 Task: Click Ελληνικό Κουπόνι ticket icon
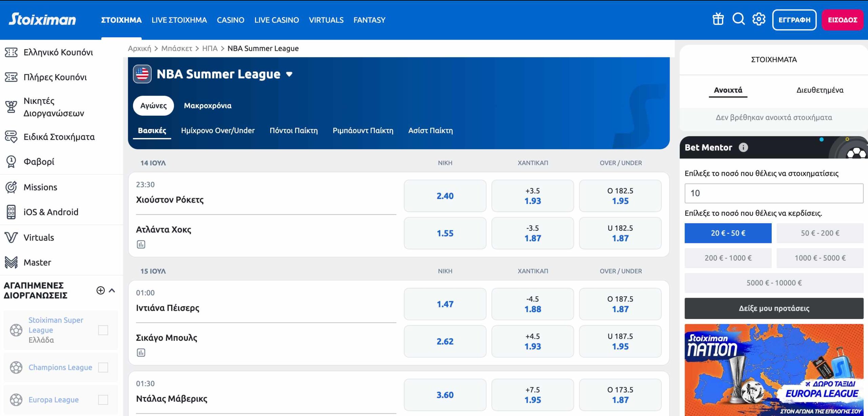tap(11, 52)
